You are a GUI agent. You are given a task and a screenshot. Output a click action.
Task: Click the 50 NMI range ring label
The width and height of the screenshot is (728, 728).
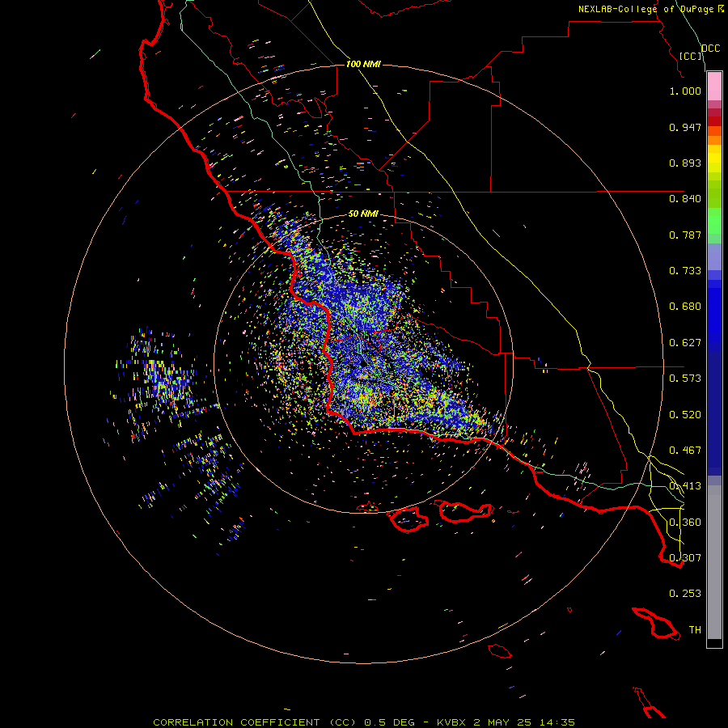point(363,214)
